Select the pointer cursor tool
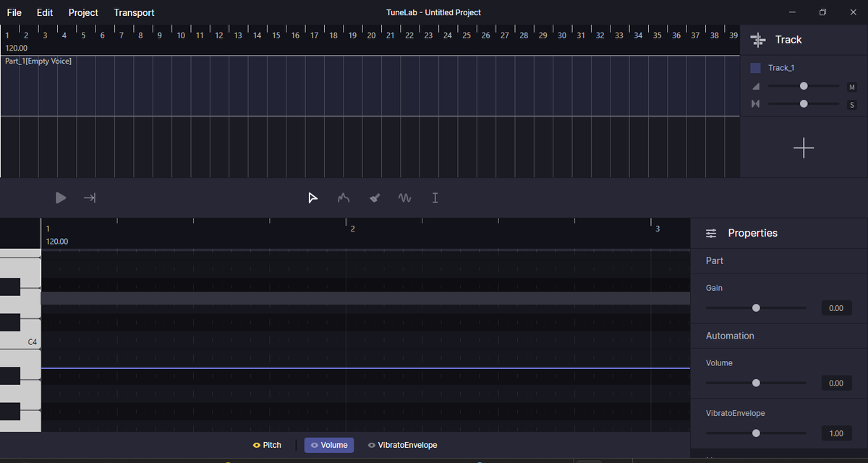 point(312,197)
